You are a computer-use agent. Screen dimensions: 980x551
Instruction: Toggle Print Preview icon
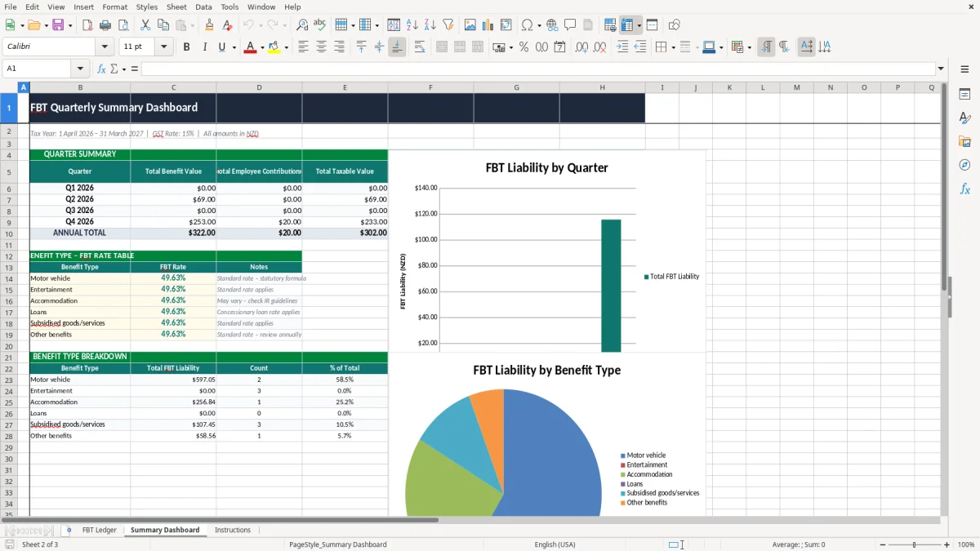click(x=122, y=25)
